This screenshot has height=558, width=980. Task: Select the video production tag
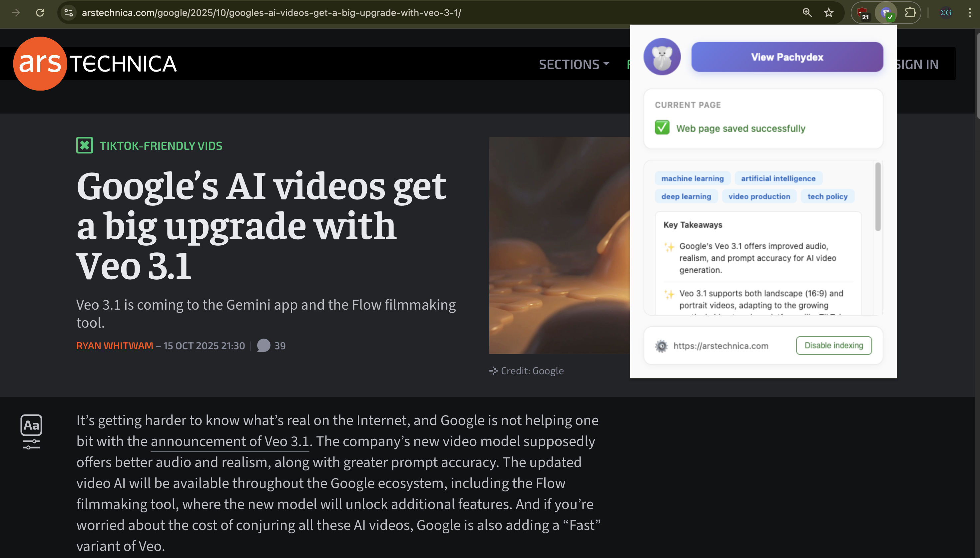[759, 196]
